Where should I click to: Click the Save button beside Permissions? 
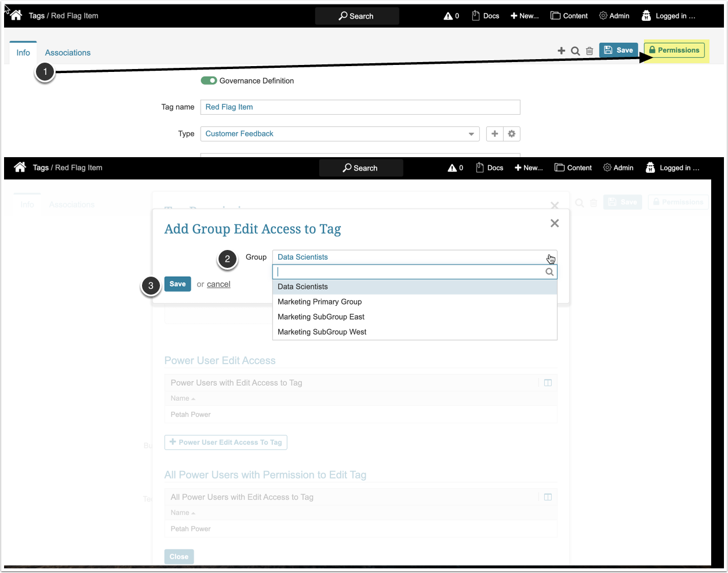[618, 50]
